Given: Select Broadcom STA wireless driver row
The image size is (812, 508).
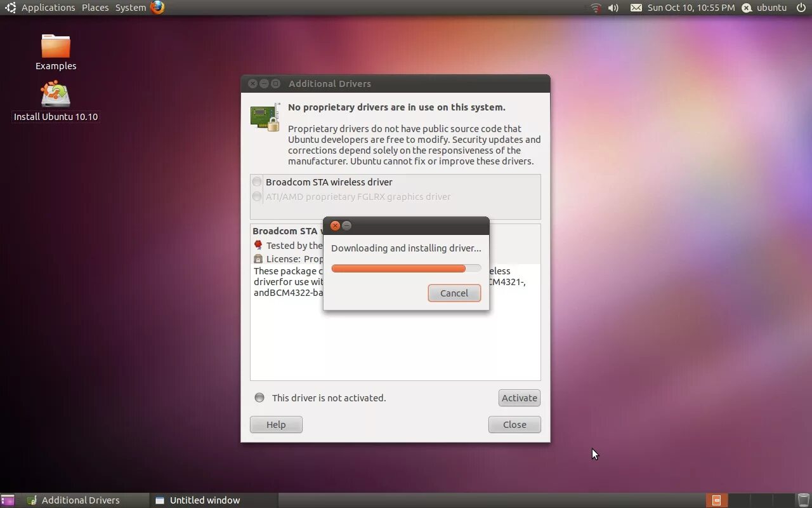Looking at the screenshot, I should (x=395, y=182).
